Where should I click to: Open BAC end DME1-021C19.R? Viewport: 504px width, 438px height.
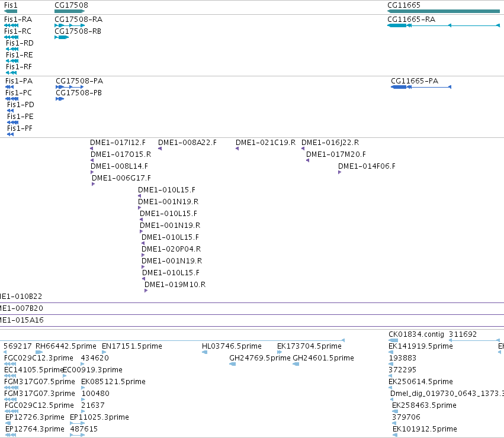265,143
